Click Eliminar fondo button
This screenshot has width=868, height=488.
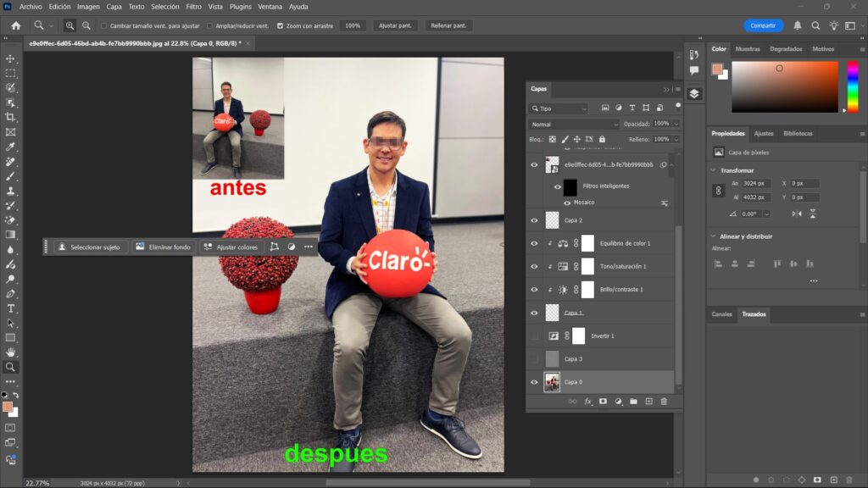(x=164, y=247)
